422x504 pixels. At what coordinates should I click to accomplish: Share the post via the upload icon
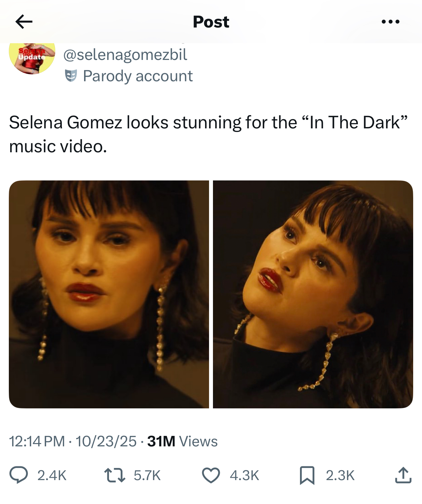coord(403,475)
